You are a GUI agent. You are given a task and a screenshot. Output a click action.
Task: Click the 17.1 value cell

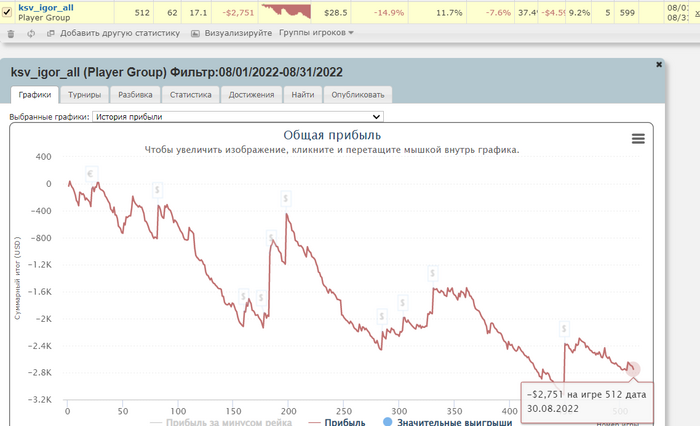pyautogui.click(x=198, y=13)
